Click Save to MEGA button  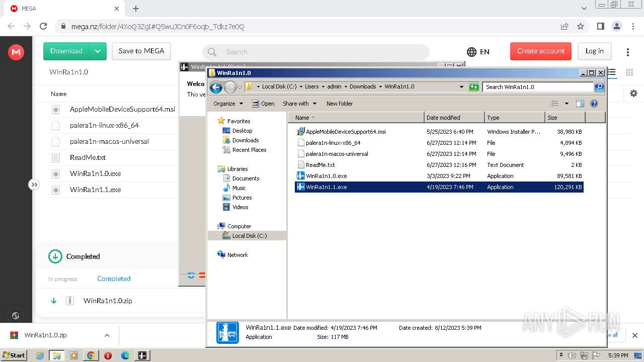pos(141,51)
